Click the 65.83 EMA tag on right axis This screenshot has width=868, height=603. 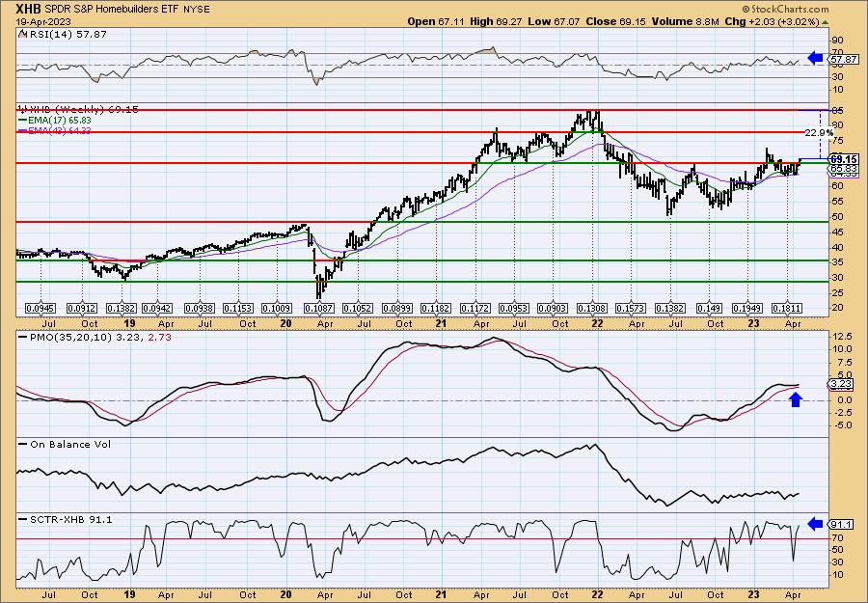coord(844,168)
